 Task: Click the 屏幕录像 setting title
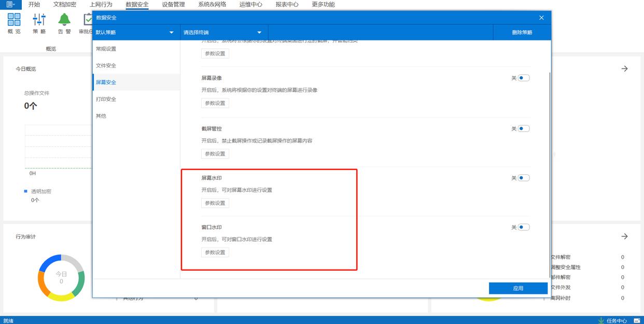(x=212, y=78)
